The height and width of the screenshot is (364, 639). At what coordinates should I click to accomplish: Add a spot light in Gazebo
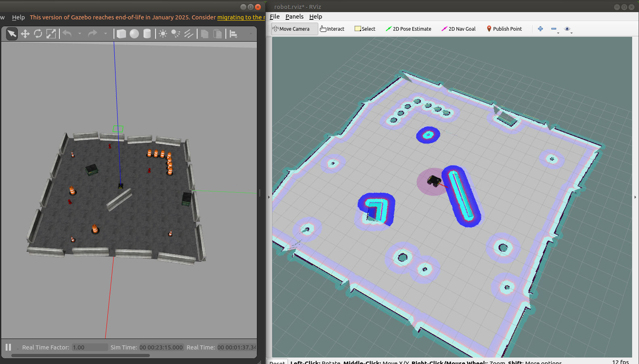pos(176,34)
